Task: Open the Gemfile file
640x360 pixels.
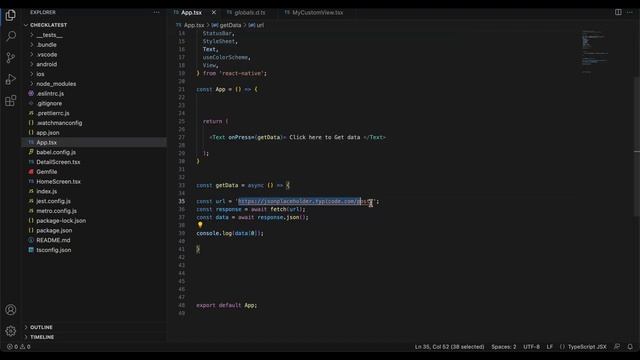Action: click(x=47, y=172)
